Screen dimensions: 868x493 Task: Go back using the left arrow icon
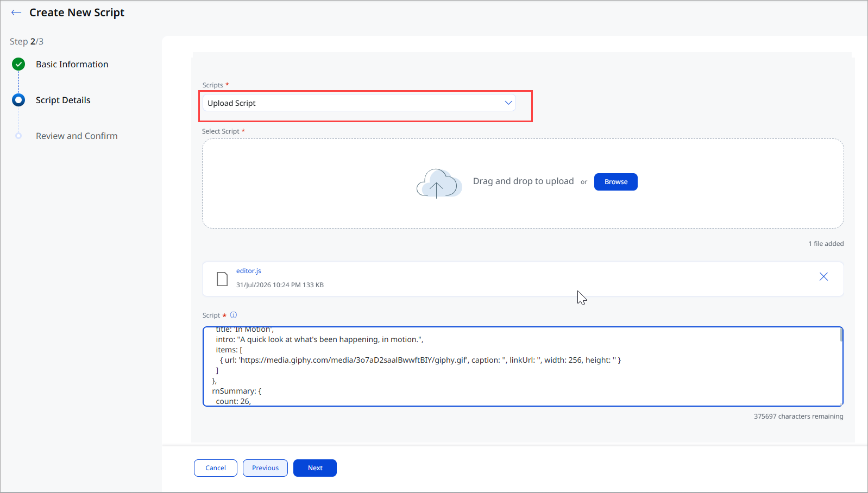click(16, 12)
